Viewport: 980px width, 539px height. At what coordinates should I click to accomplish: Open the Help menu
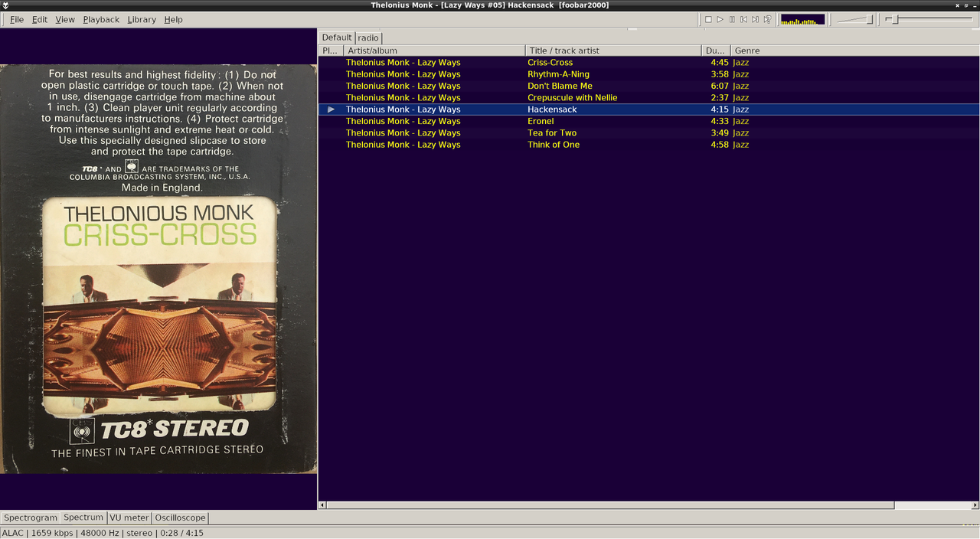pyautogui.click(x=173, y=19)
